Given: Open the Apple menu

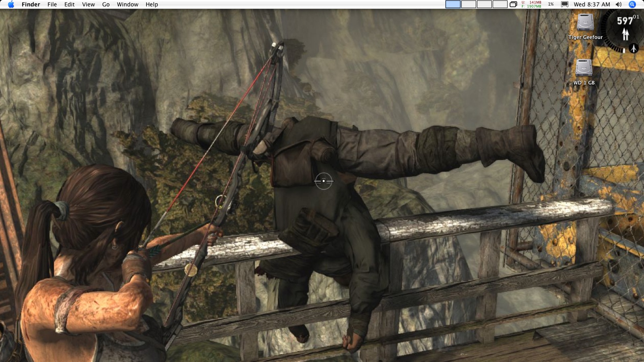Looking at the screenshot, I should point(11,4).
